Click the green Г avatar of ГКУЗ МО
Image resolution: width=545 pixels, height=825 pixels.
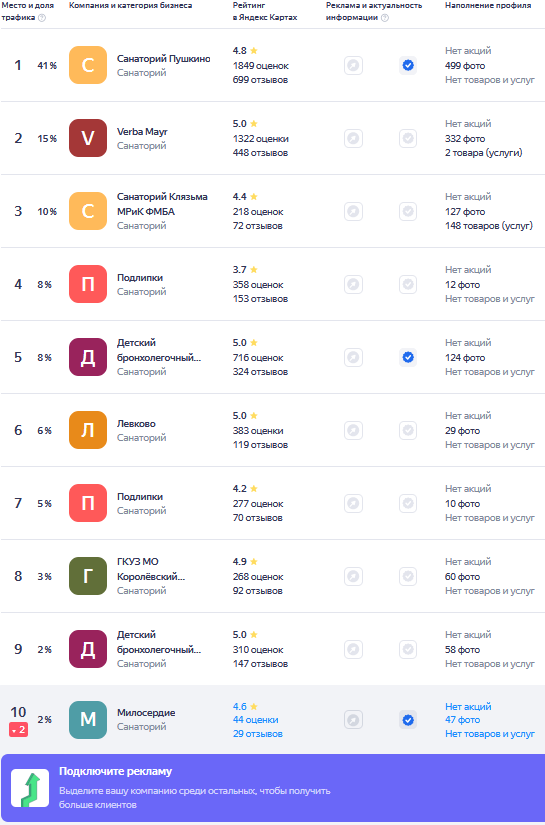click(88, 576)
